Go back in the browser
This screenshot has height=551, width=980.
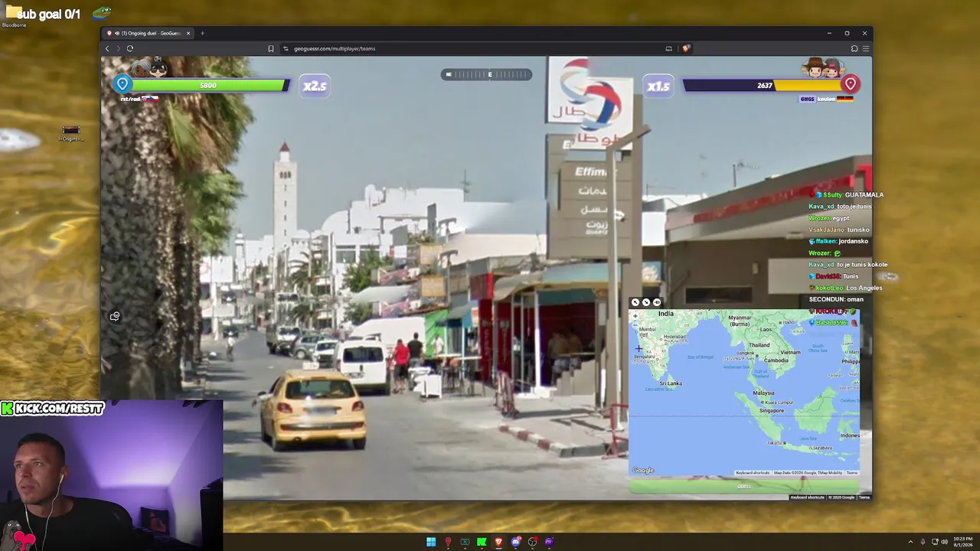[107, 48]
